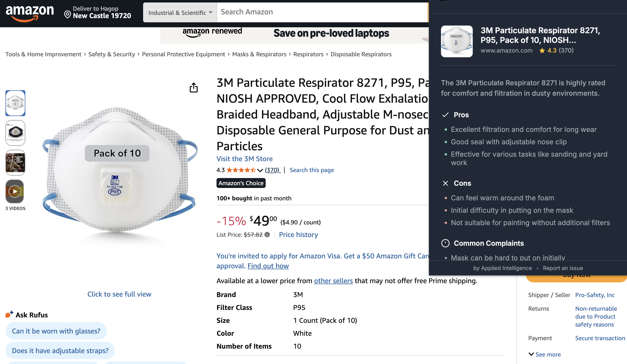This screenshot has height=364, width=627.
Task: Open the Price history link
Action: point(298,235)
